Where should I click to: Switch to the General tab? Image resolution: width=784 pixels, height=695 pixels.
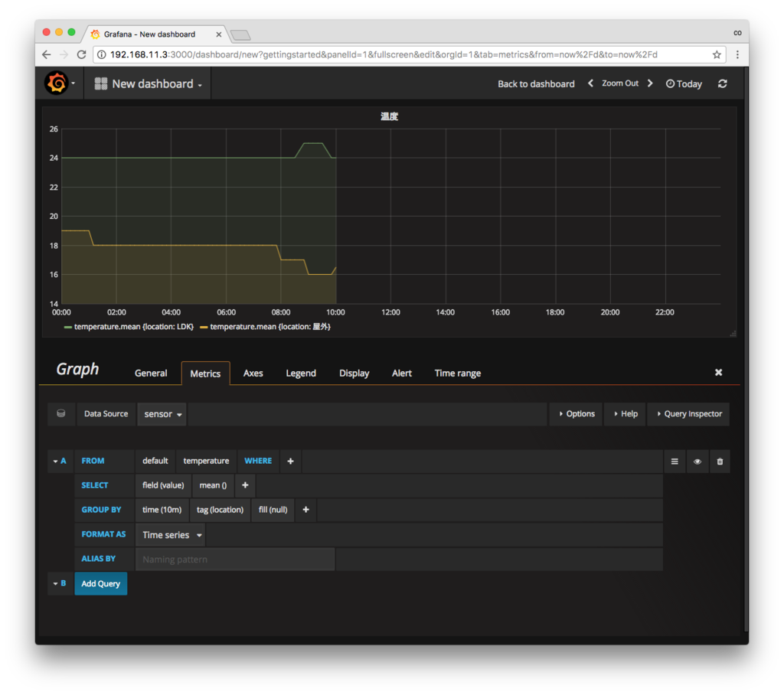[151, 373]
